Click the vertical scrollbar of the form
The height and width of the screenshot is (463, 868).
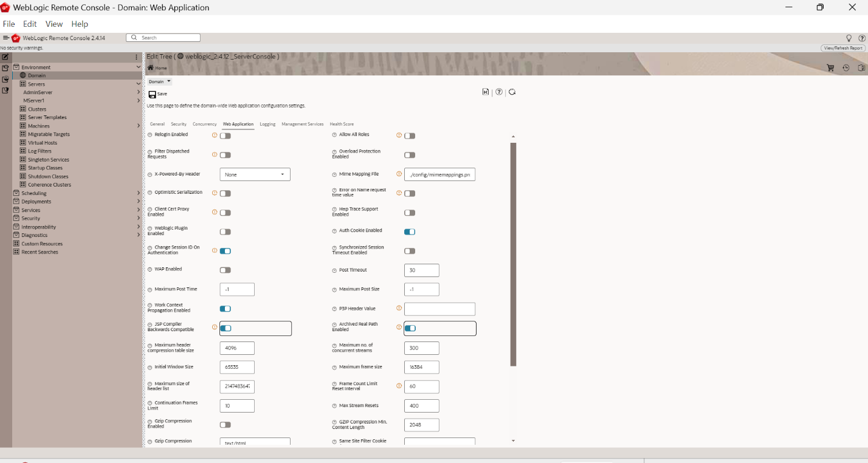coord(514,254)
